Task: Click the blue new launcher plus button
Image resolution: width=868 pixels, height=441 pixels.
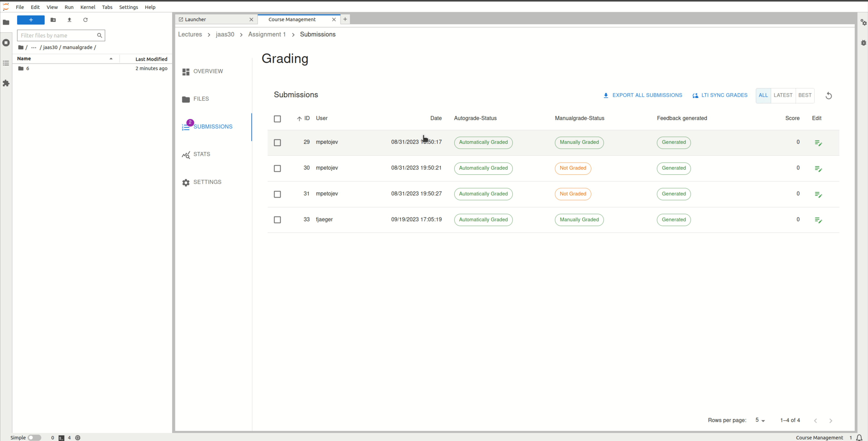Action: (x=31, y=20)
